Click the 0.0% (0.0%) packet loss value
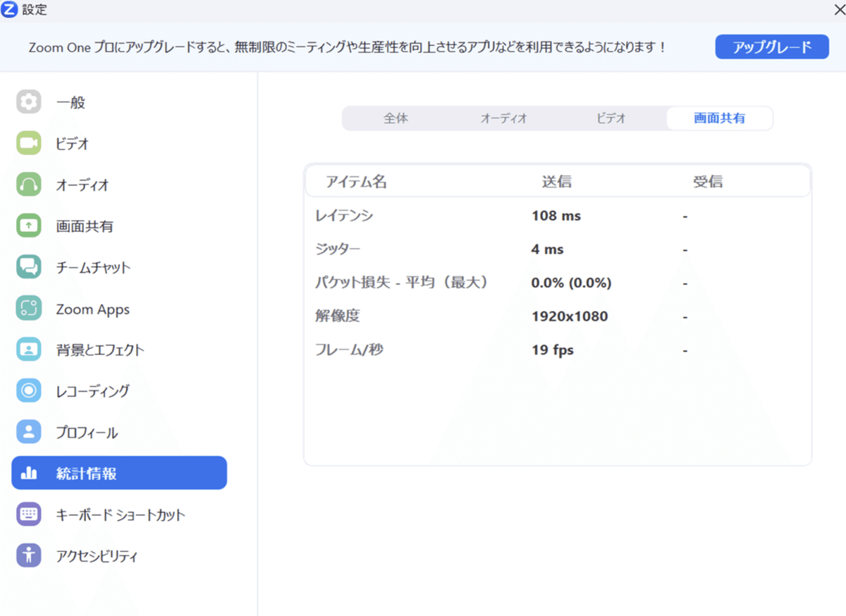 click(x=571, y=283)
